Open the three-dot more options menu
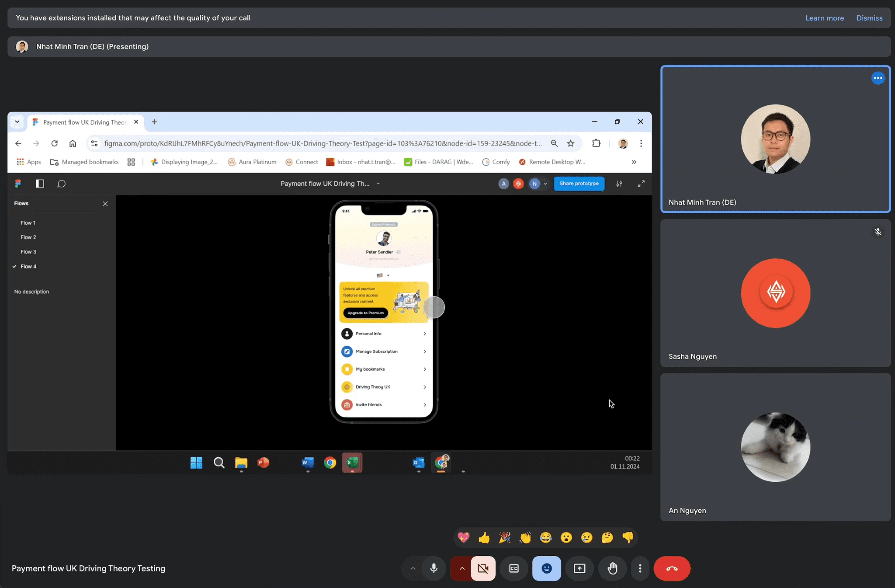895x588 pixels. pyautogui.click(x=640, y=568)
